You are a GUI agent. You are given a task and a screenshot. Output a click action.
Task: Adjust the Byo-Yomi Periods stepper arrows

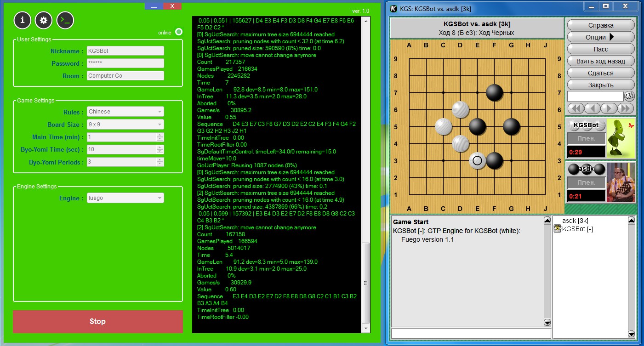point(160,162)
